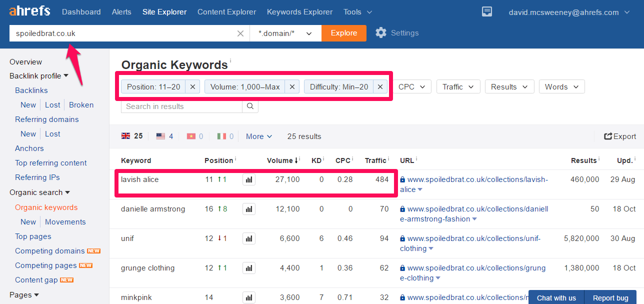Go to the Alerts tab
This screenshot has width=644, height=304.
point(121,12)
